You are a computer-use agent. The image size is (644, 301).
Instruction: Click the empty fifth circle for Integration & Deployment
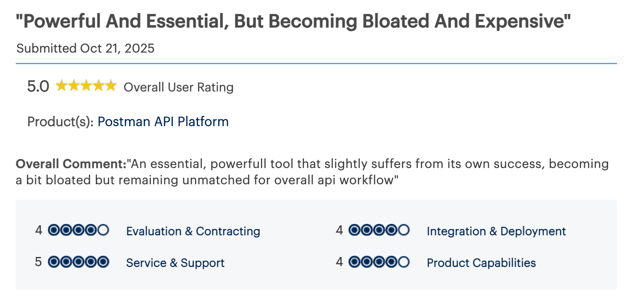coord(404,230)
